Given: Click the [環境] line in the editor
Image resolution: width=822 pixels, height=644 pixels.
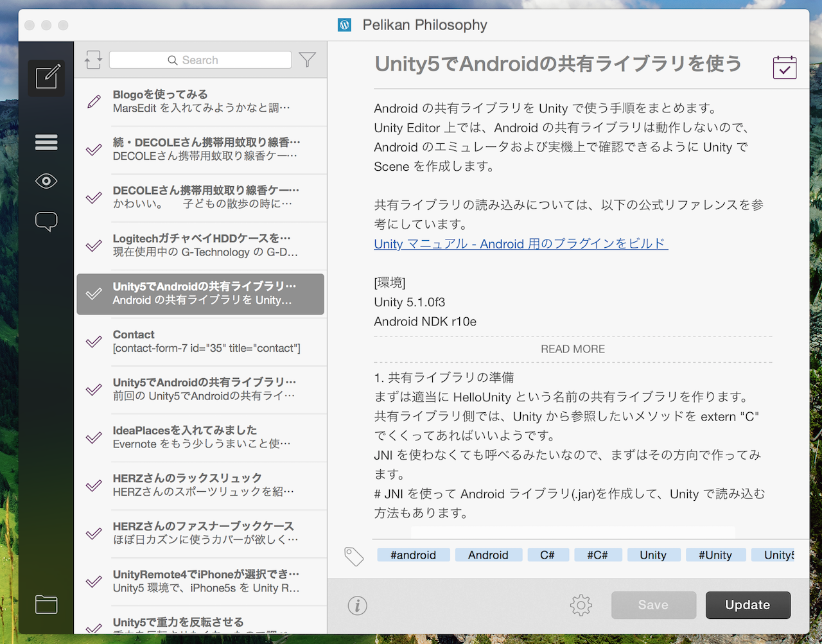Looking at the screenshot, I should click(x=390, y=283).
